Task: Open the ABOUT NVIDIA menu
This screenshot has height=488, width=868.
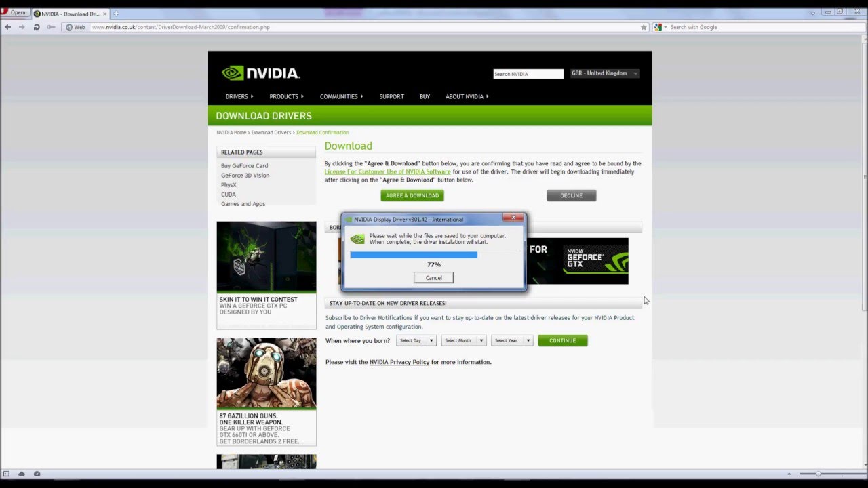Action: [467, 96]
